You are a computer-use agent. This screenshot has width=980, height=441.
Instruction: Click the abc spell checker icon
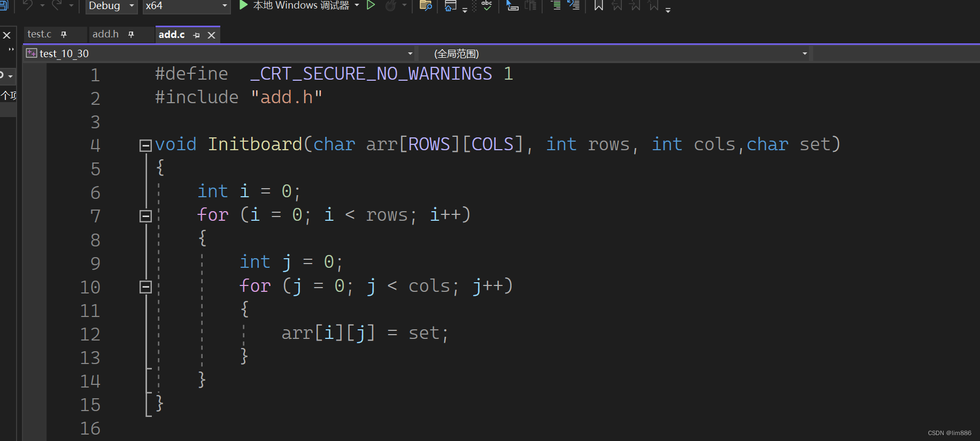click(x=487, y=5)
